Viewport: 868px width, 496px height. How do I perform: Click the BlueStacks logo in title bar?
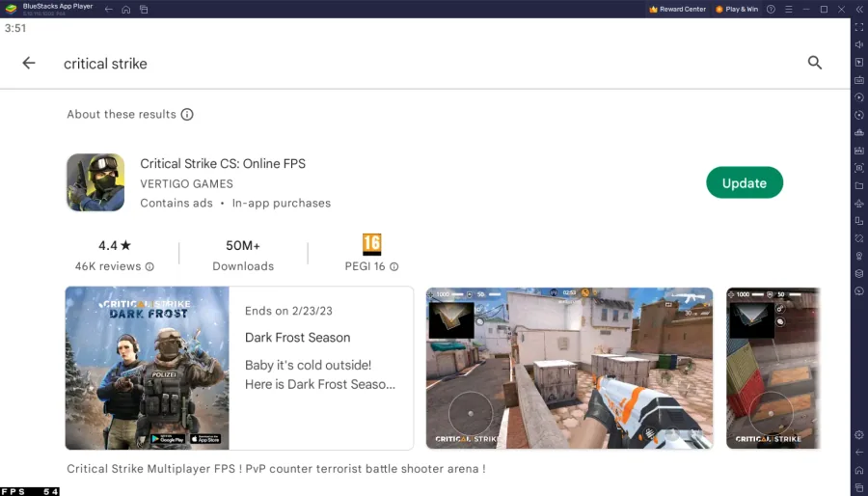pos(11,9)
